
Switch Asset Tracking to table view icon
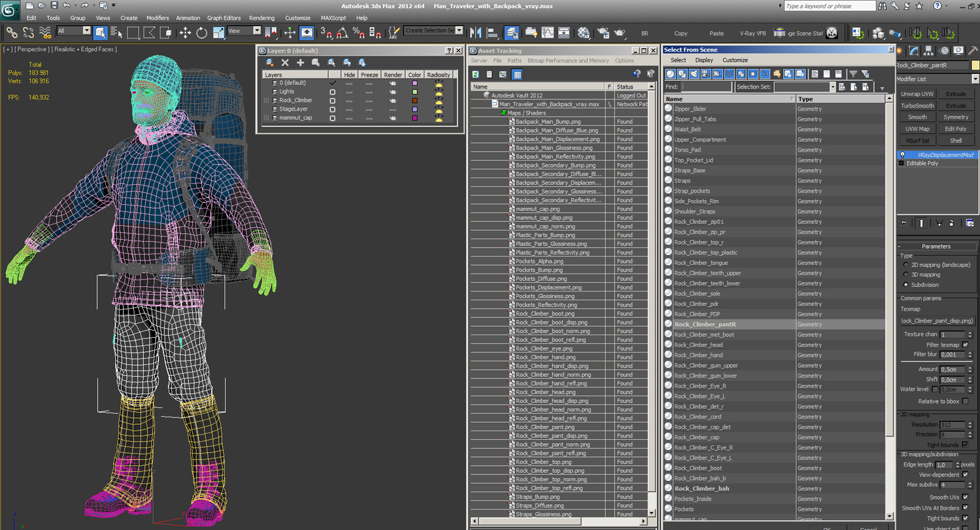517,74
